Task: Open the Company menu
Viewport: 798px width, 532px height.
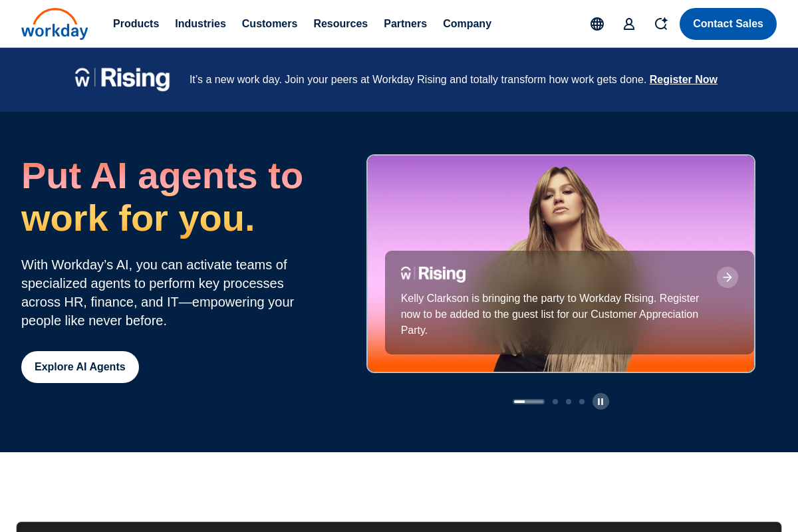Action: [x=467, y=24]
